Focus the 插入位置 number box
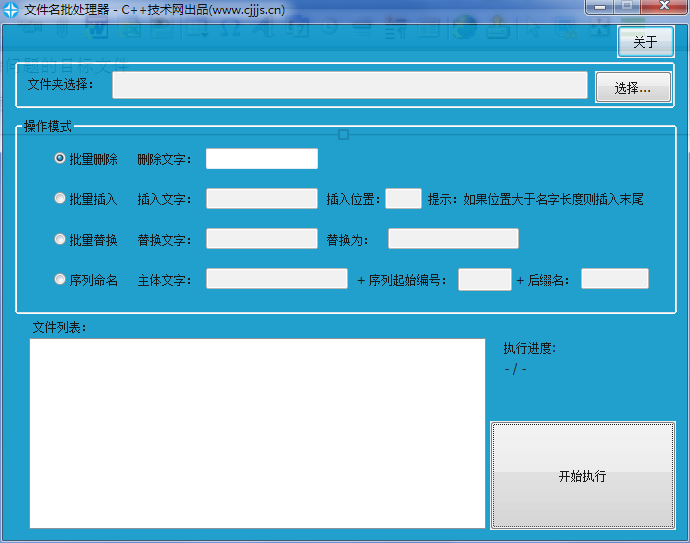The height and width of the screenshot is (543, 690). click(403, 198)
